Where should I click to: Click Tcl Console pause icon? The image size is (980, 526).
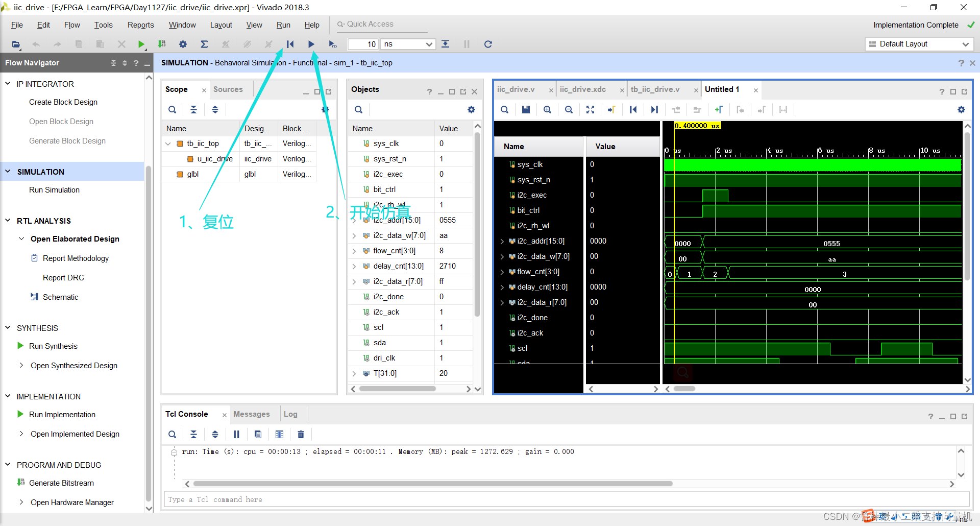pos(236,435)
